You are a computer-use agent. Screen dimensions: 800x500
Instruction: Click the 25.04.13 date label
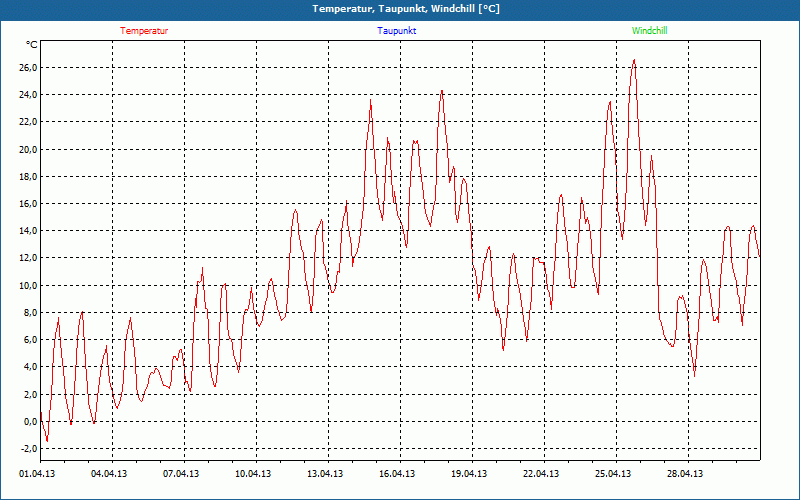click(613, 474)
